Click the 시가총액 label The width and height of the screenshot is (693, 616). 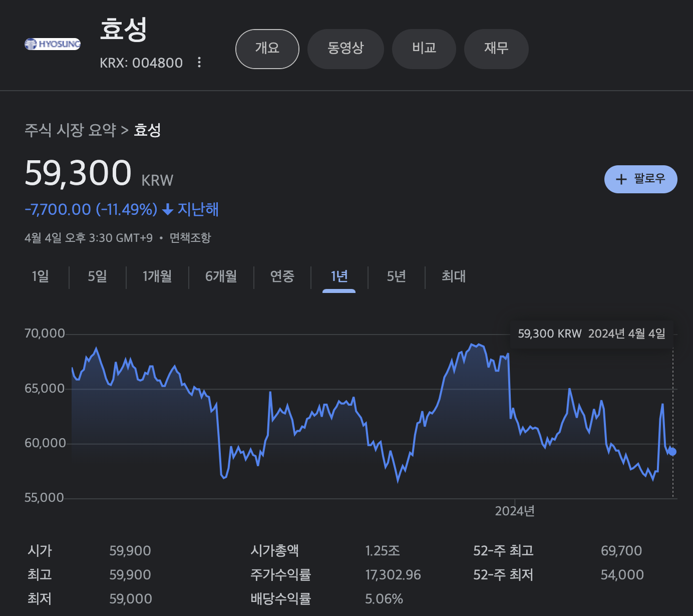[274, 551]
